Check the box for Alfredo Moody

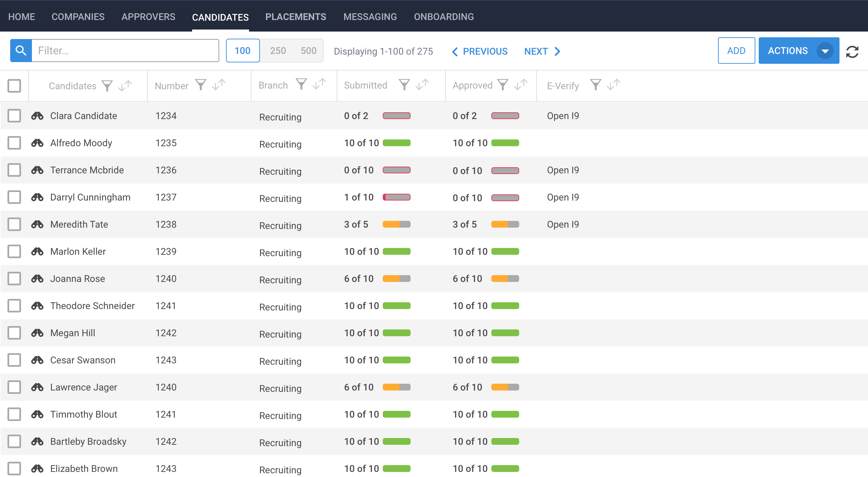pyautogui.click(x=14, y=143)
